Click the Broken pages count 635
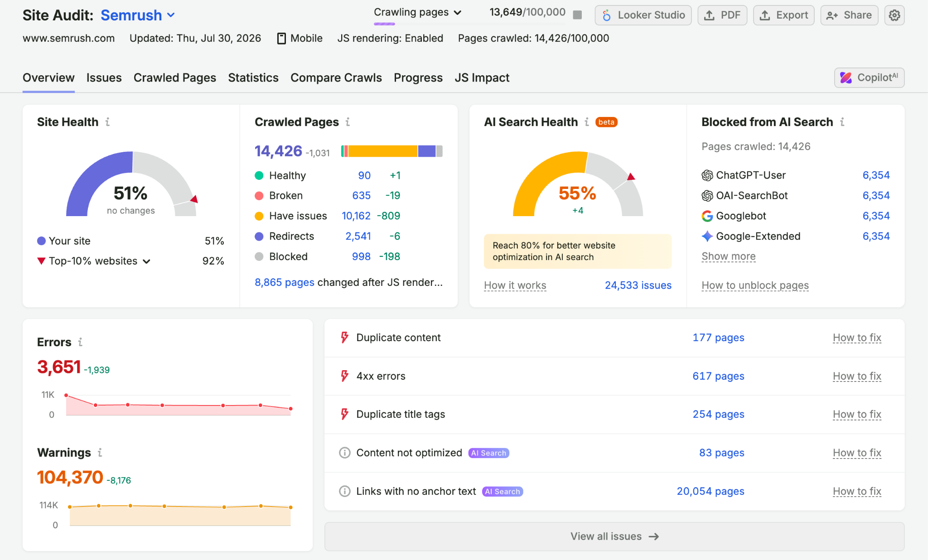 361,196
